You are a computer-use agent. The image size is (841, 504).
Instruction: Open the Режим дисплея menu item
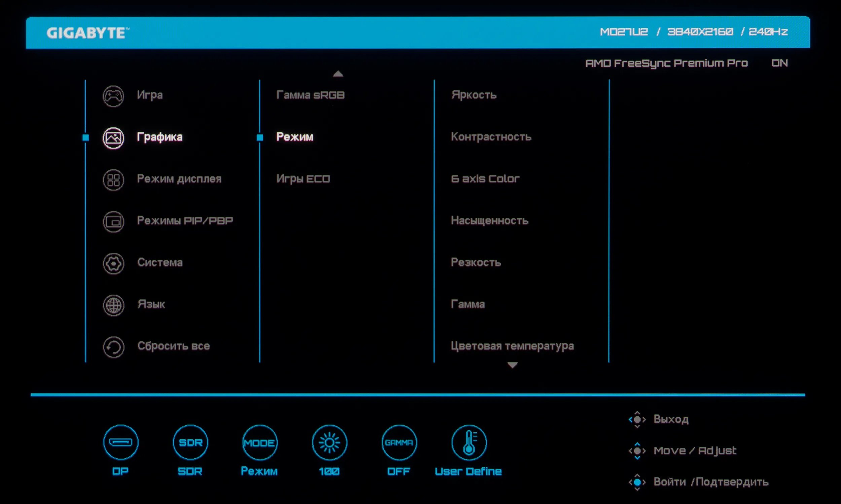coord(179,179)
